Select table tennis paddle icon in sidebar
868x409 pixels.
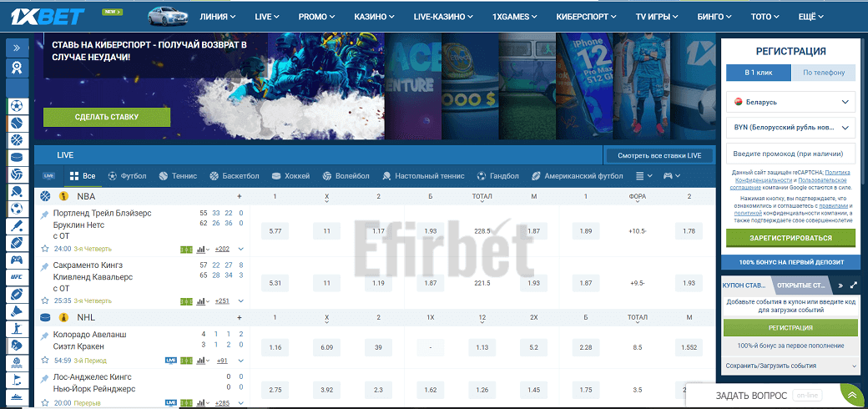17,191
